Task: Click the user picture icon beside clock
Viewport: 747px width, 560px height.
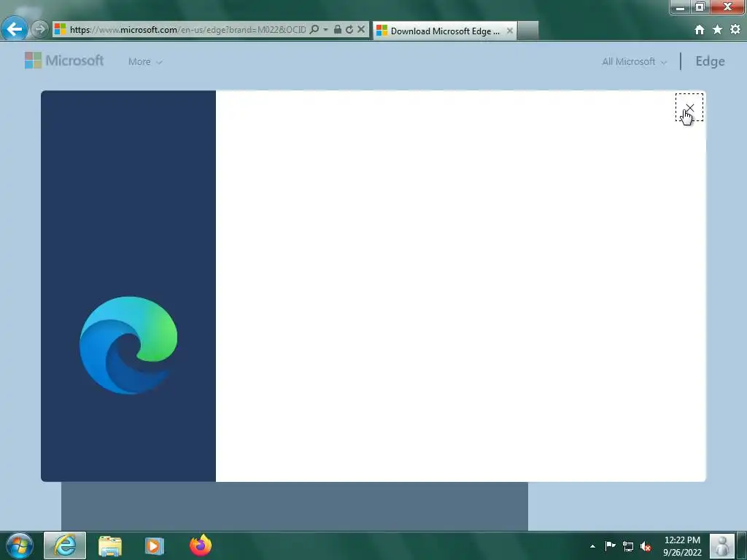Action: click(x=721, y=545)
